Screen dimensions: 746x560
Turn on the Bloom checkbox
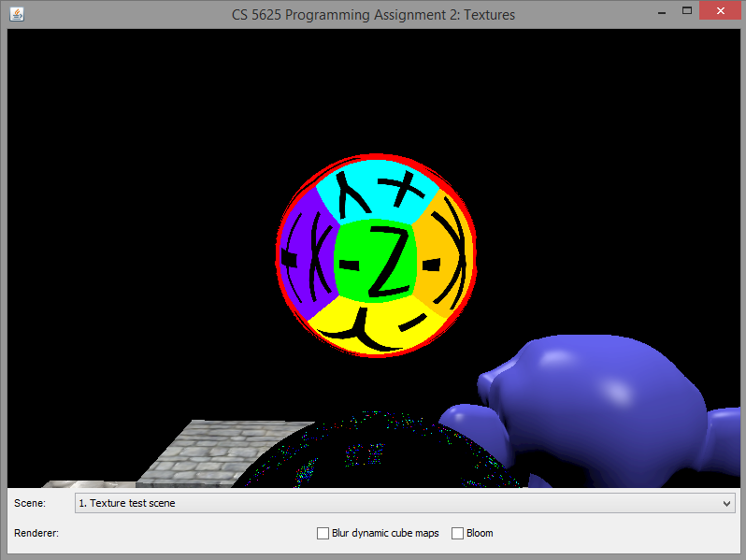[457, 533]
